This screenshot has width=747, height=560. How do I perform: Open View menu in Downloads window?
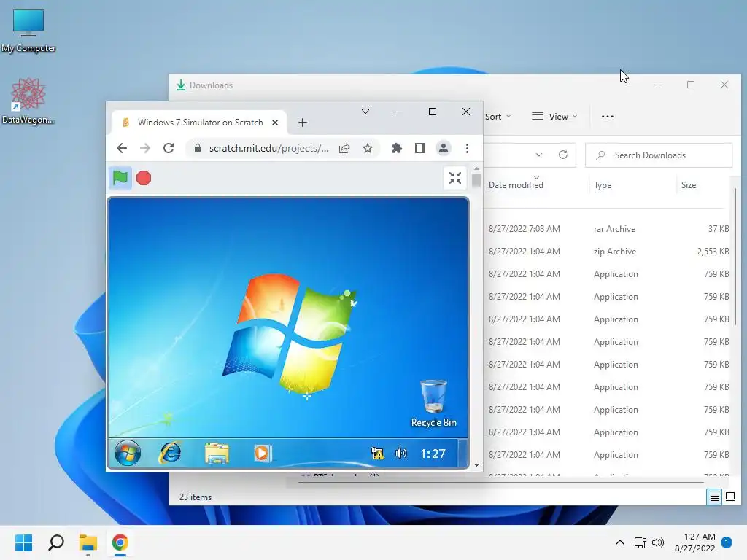click(554, 117)
